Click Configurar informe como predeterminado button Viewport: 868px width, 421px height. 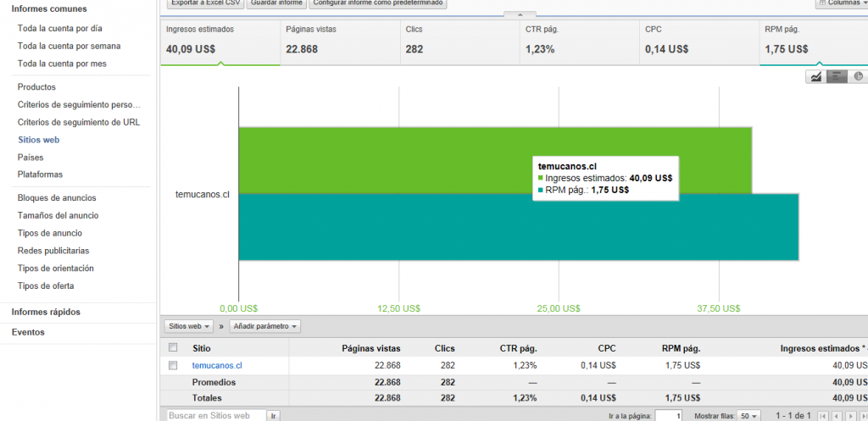tap(377, 3)
